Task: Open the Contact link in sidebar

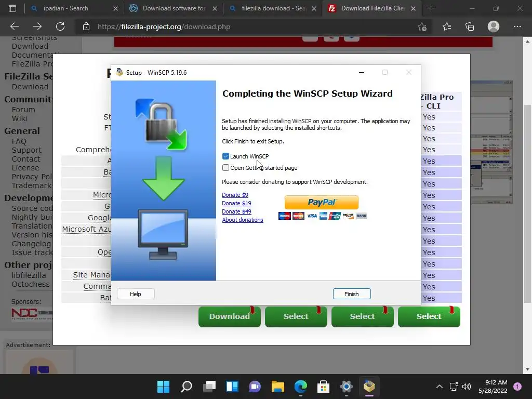Action: point(26,159)
